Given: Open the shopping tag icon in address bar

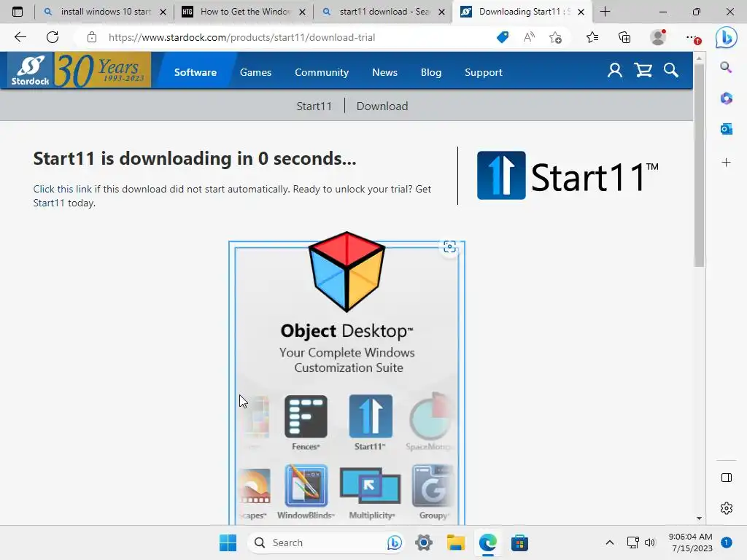Looking at the screenshot, I should [x=502, y=37].
